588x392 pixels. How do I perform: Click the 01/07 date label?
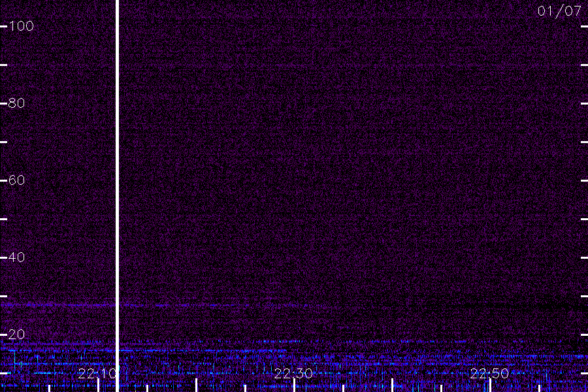(559, 11)
